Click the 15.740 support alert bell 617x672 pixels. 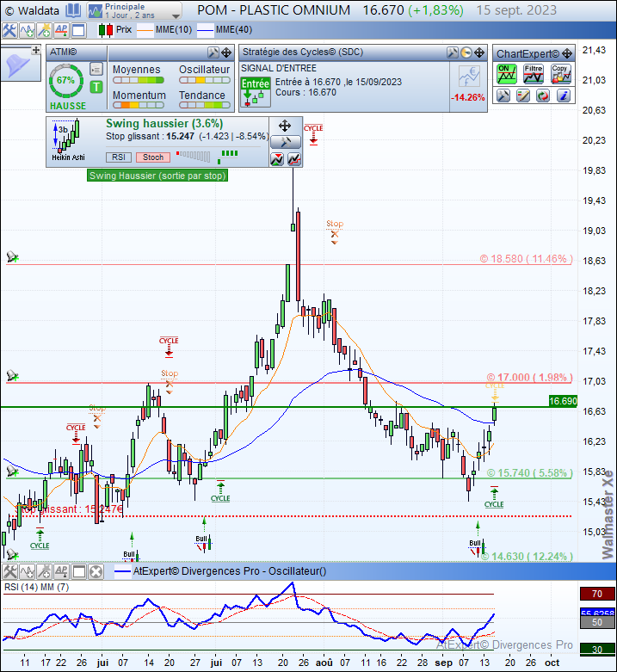12,472
